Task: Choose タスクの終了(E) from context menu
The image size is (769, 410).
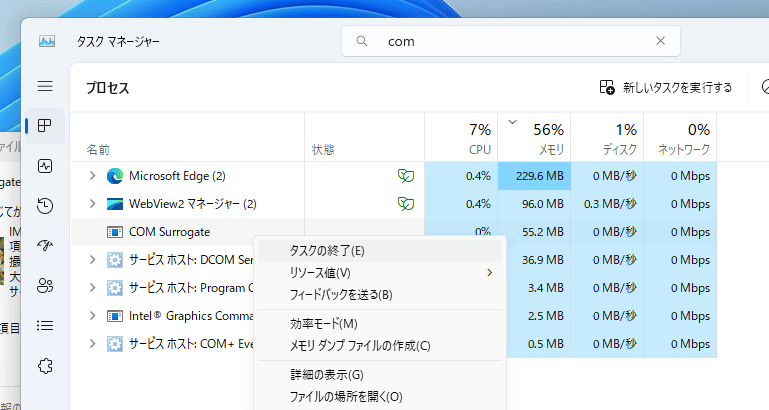Action: 327,250
